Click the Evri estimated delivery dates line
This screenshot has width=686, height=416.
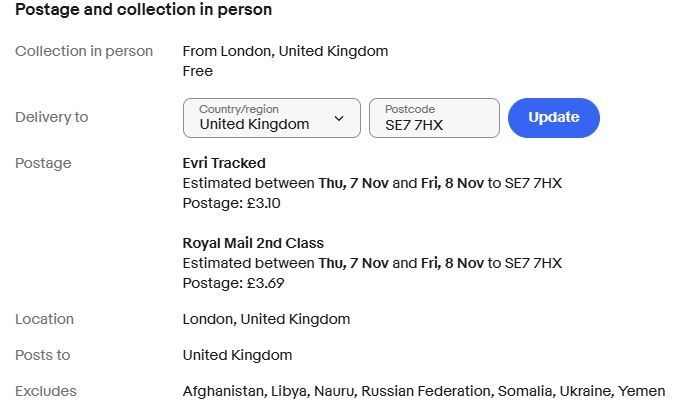click(x=372, y=183)
